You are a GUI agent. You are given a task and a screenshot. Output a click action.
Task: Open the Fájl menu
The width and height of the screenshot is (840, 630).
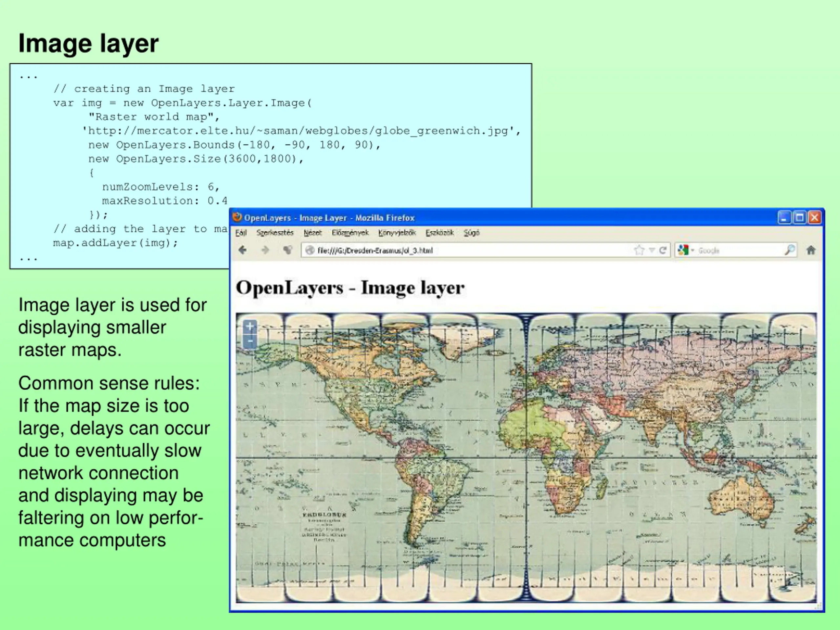click(241, 233)
